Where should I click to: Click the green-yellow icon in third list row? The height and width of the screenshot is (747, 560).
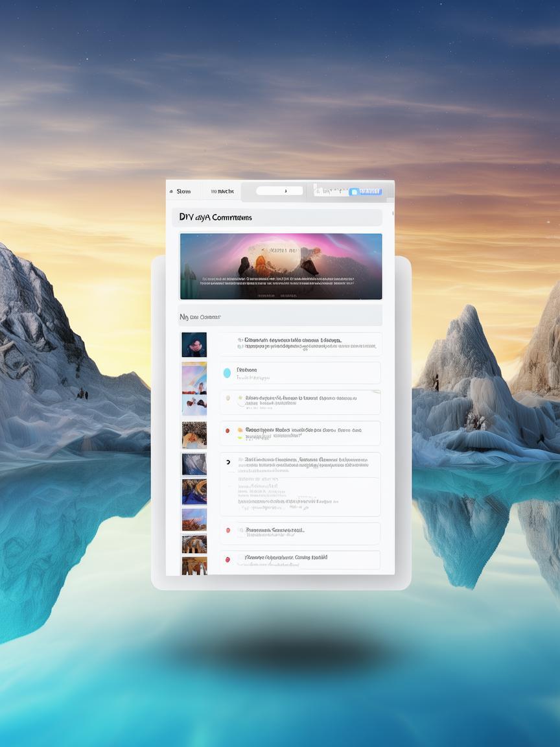tap(240, 399)
